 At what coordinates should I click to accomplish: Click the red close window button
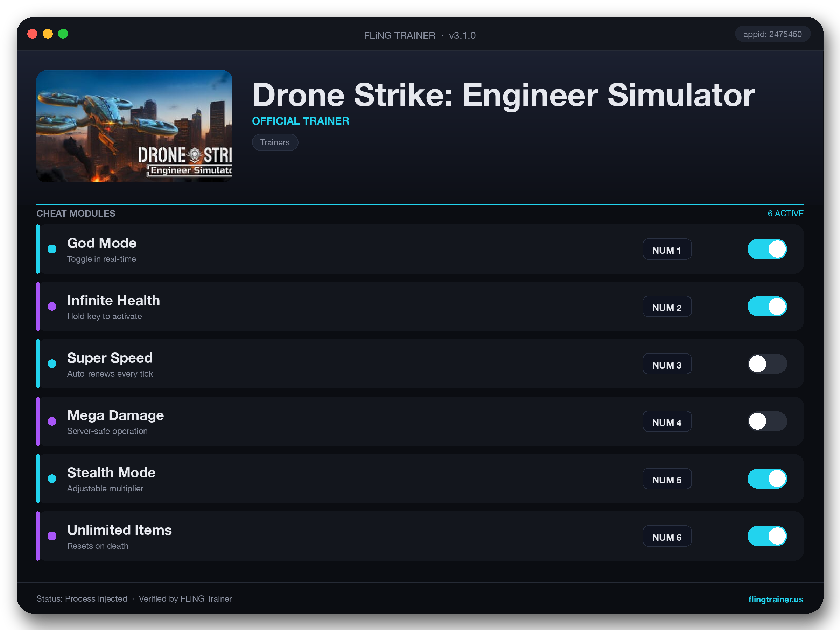(x=33, y=34)
